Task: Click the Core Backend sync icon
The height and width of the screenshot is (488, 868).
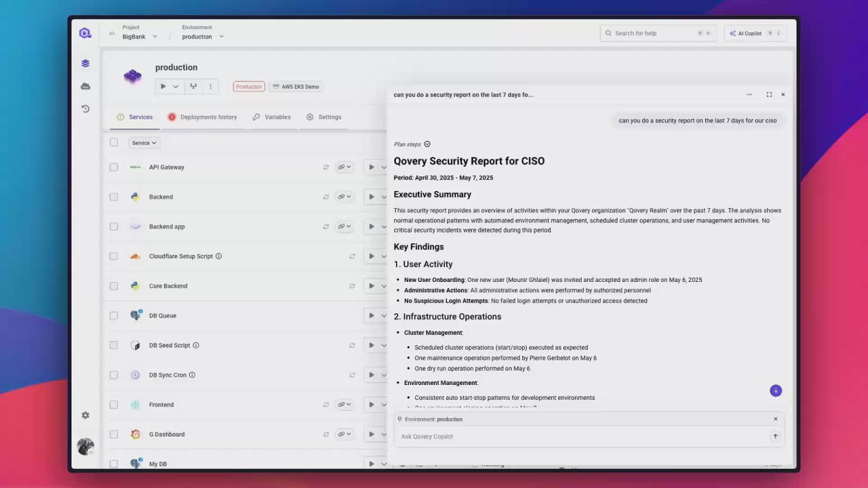Action: coord(352,286)
